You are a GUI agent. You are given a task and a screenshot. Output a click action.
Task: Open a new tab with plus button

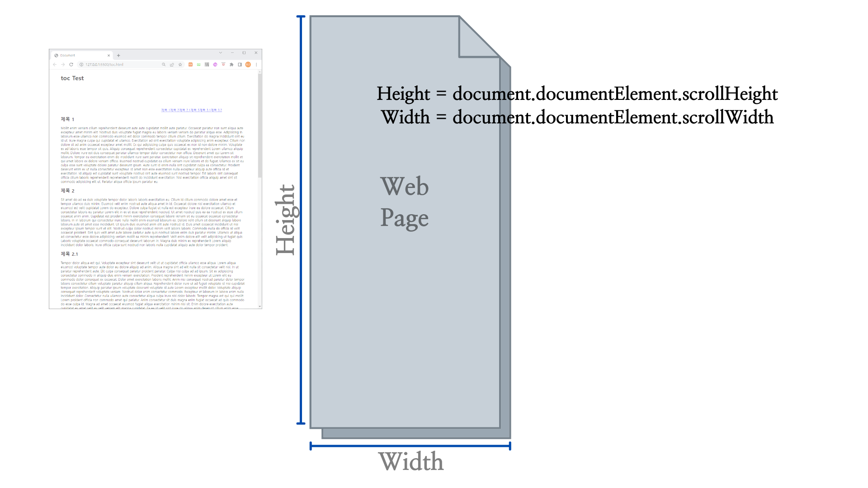pos(118,55)
